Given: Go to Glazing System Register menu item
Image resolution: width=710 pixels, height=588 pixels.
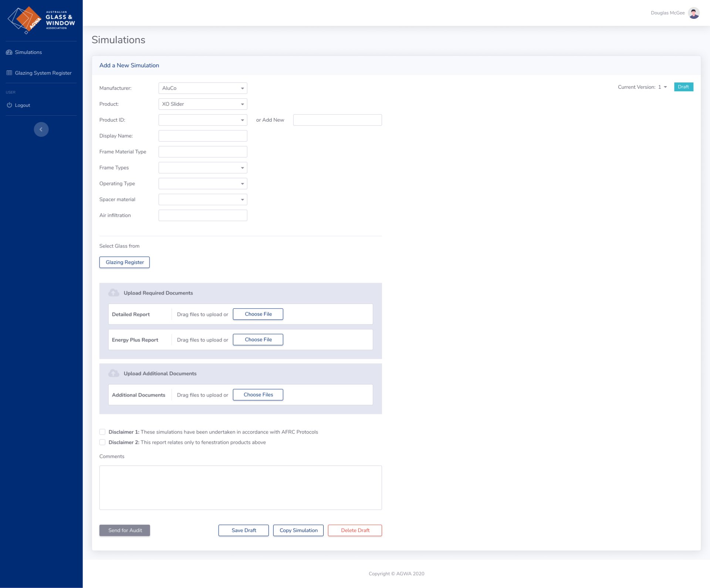Looking at the screenshot, I should [43, 73].
